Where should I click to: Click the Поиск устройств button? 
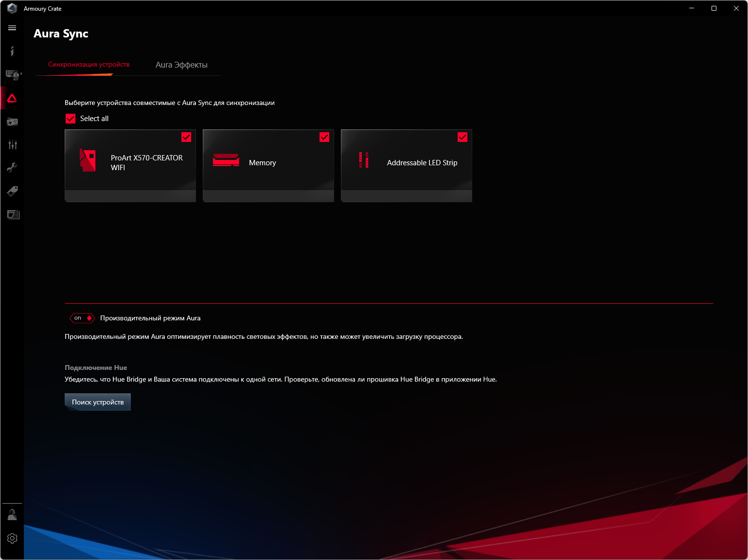coord(98,402)
